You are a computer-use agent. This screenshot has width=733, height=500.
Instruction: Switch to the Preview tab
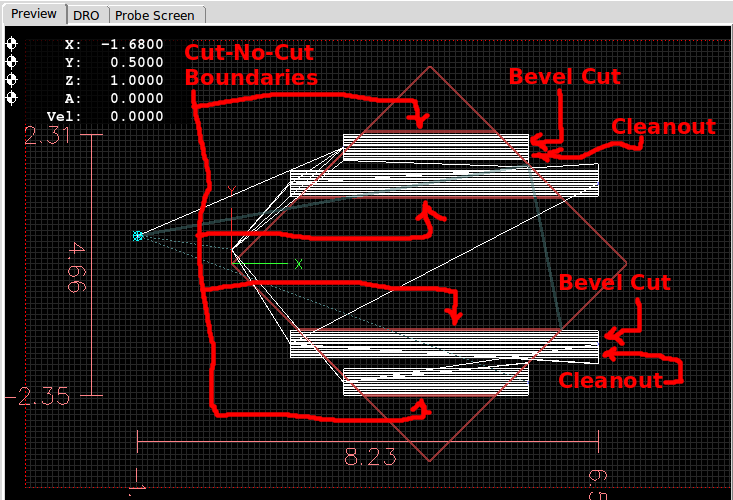[34, 14]
